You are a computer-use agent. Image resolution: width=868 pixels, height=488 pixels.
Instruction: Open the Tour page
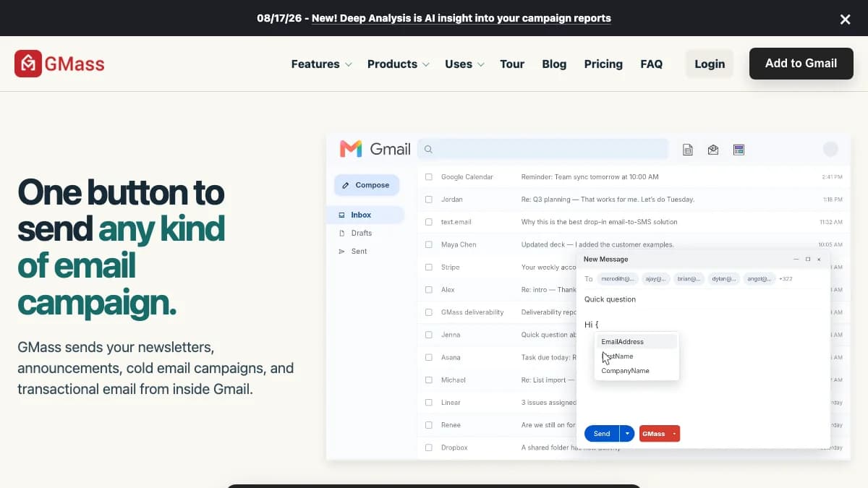tap(512, 64)
